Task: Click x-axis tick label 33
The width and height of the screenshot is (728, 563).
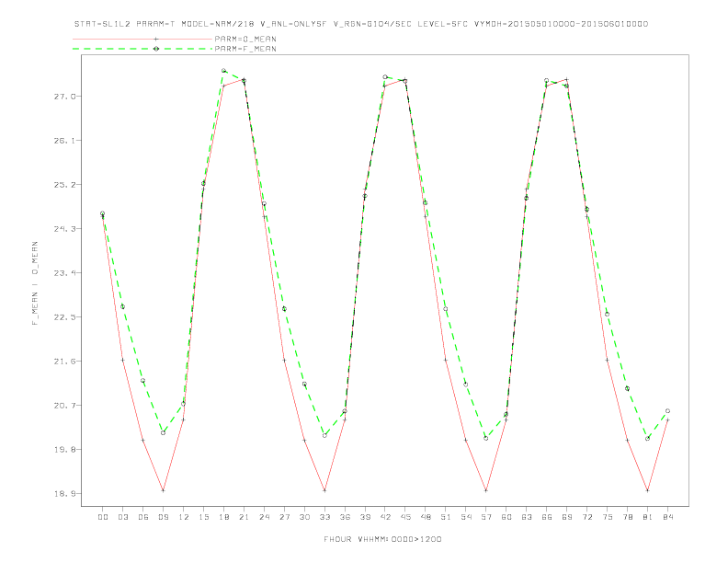Action: pyautogui.click(x=324, y=517)
